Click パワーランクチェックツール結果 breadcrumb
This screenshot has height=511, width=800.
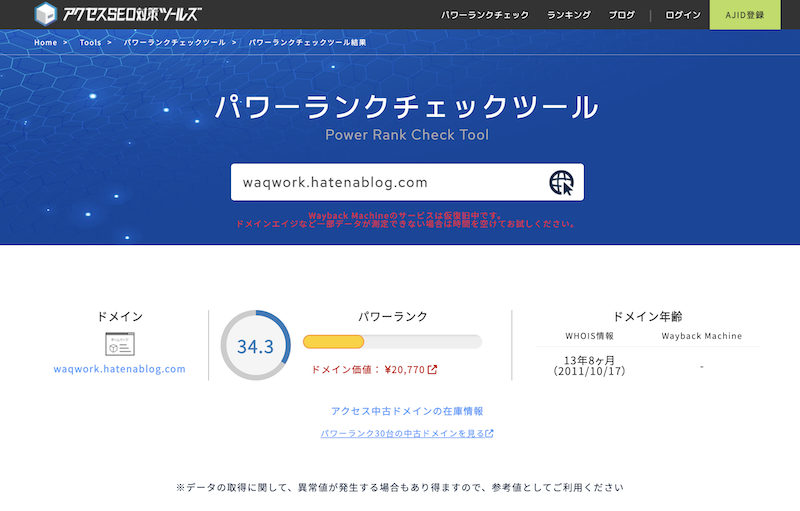point(307,42)
